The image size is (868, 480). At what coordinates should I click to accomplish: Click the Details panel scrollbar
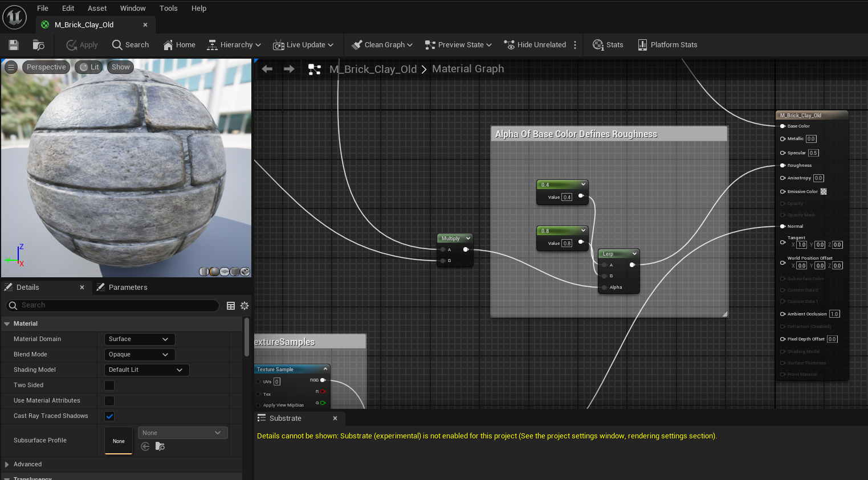246,337
